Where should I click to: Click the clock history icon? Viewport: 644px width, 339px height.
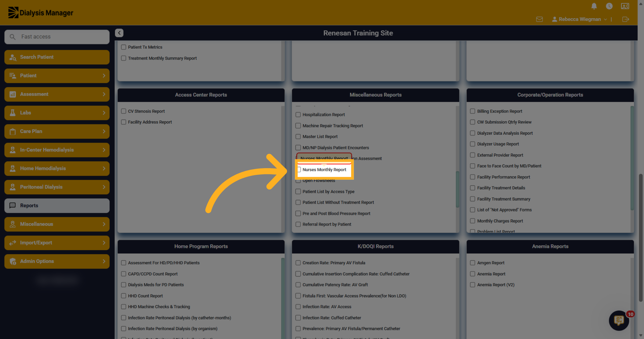(609, 6)
